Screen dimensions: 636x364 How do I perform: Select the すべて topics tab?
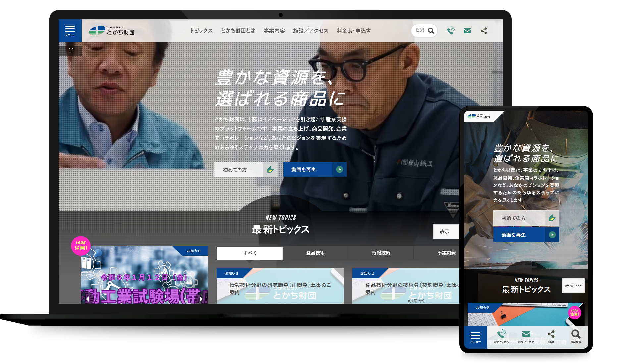click(250, 253)
